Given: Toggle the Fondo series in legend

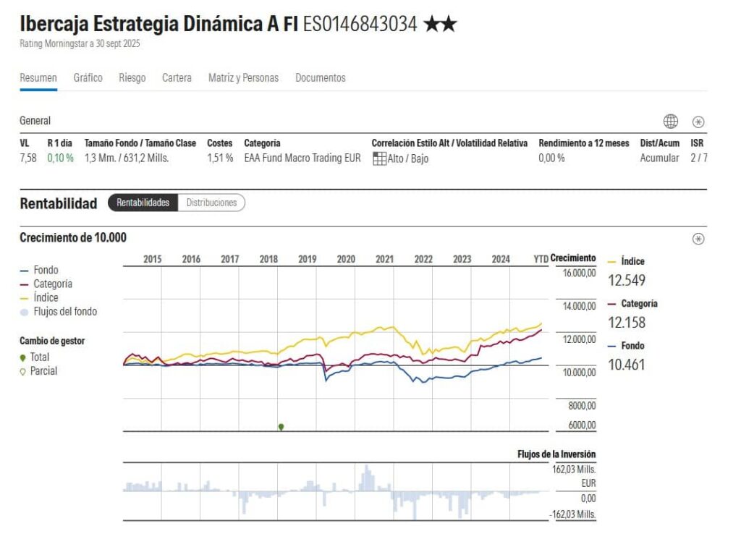Looking at the screenshot, I should (x=39, y=271).
